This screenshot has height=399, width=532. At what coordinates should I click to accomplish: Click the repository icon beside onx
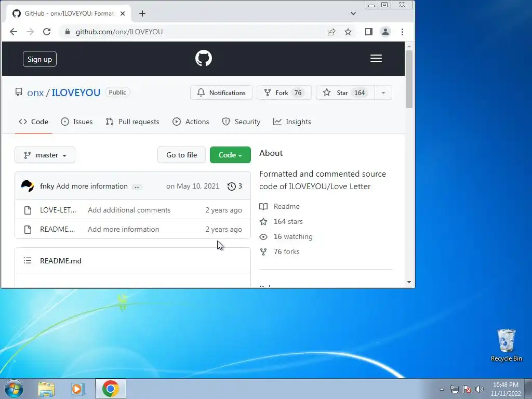coord(19,92)
